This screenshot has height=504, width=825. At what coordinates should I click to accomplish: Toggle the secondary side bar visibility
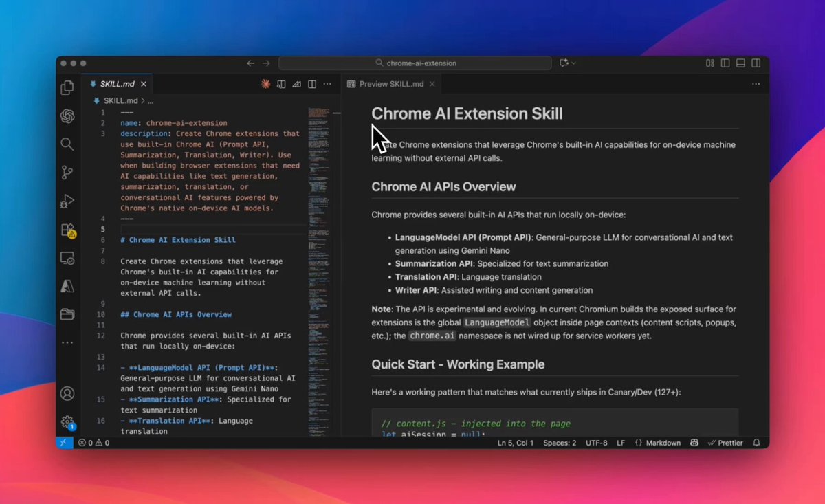tap(756, 63)
